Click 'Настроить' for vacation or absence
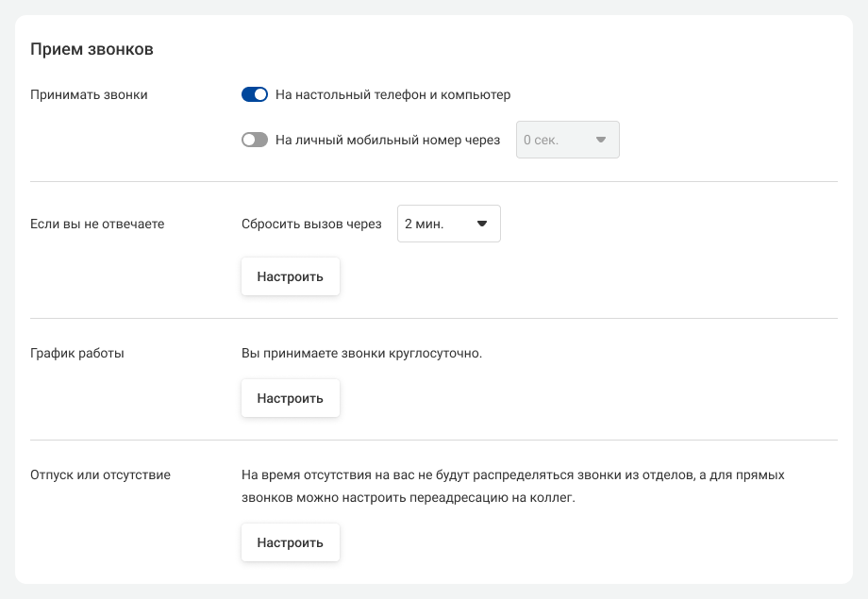868x599 pixels. pos(290,542)
